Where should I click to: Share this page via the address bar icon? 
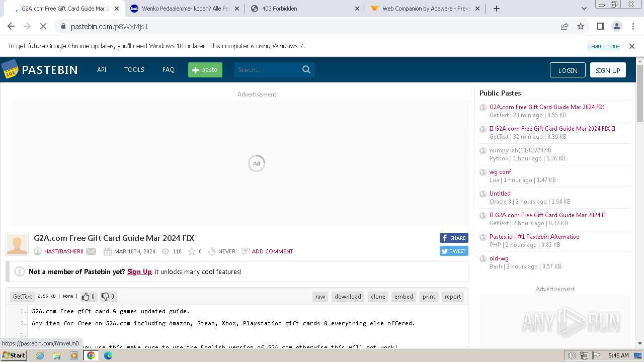point(565,26)
